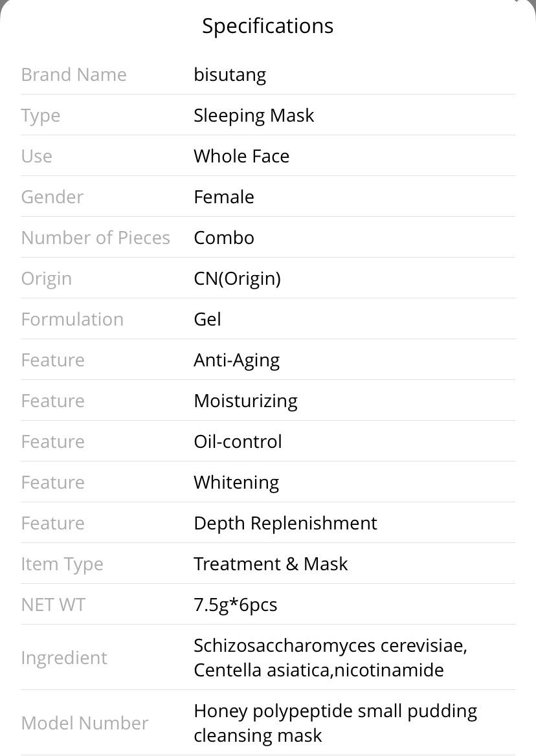
Task: Tap the CN(Origin) value
Action: point(237,279)
